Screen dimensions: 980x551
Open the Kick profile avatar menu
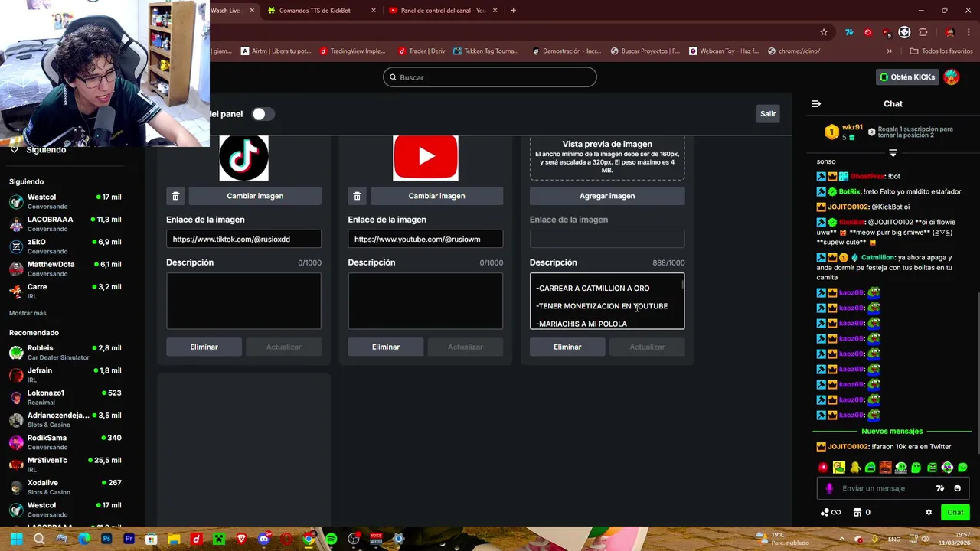[x=951, y=77]
